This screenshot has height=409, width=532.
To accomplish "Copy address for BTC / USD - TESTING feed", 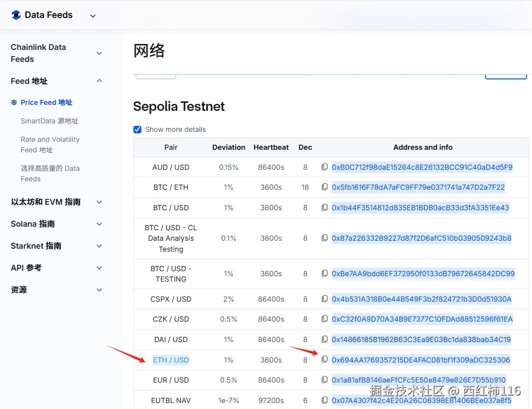I will [324, 273].
